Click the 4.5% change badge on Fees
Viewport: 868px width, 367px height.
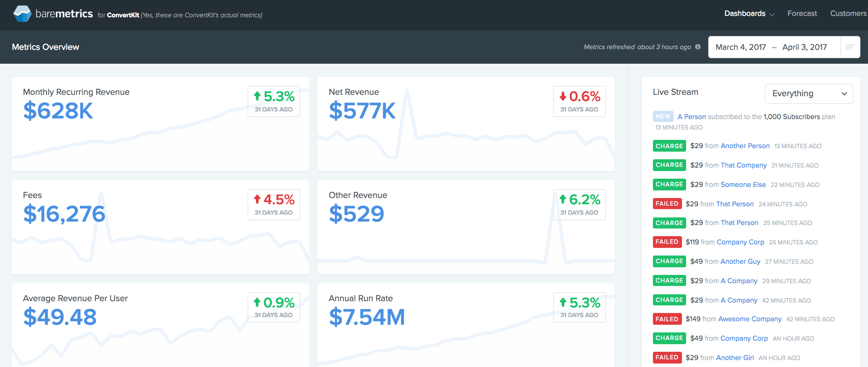point(274,205)
